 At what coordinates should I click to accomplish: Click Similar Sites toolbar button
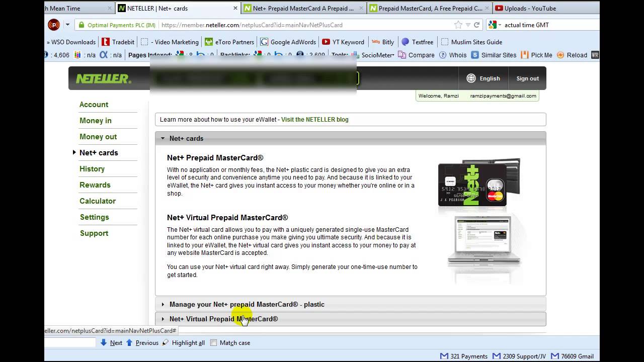pyautogui.click(x=494, y=55)
